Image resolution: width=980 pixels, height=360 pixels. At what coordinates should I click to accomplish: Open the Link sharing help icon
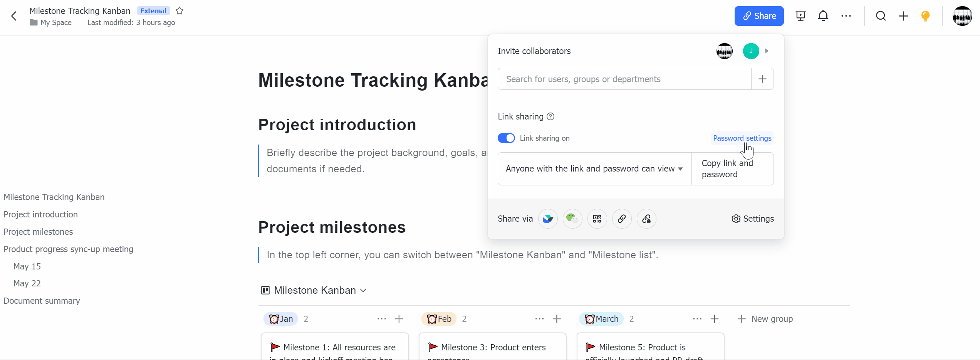point(551,116)
